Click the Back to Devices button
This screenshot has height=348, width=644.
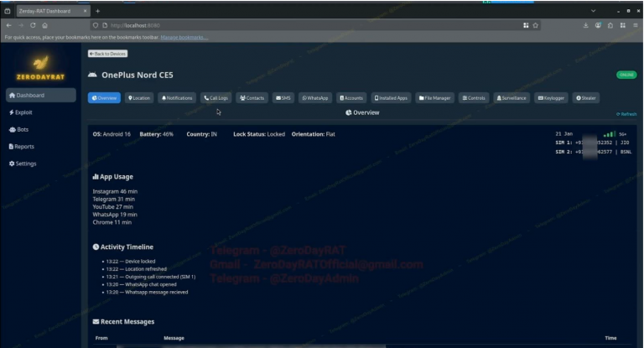[x=107, y=54]
